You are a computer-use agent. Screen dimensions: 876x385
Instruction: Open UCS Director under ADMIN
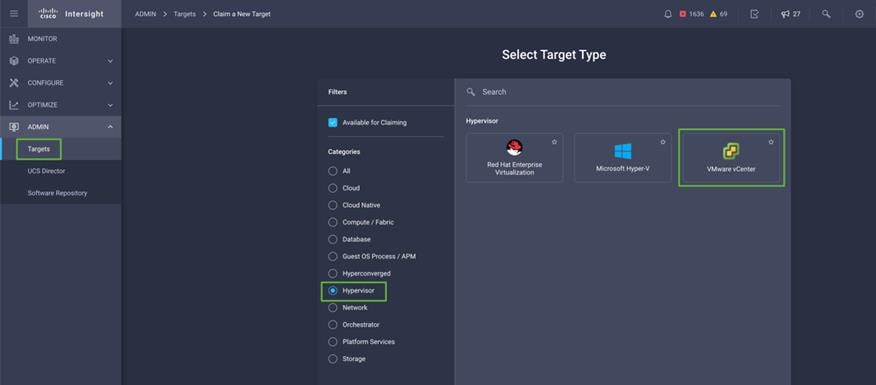tap(60, 171)
